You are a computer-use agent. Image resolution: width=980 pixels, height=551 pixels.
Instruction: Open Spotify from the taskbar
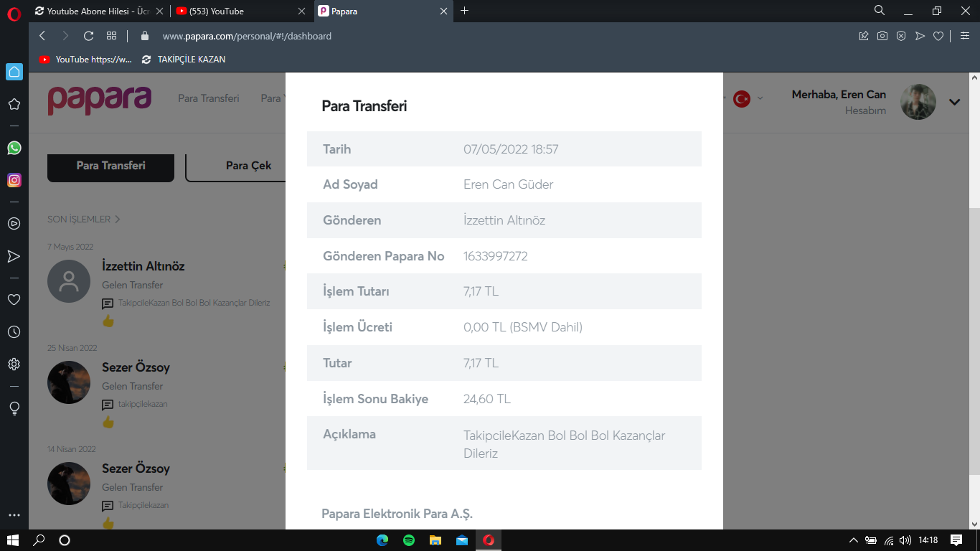click(x=409, y=540)
